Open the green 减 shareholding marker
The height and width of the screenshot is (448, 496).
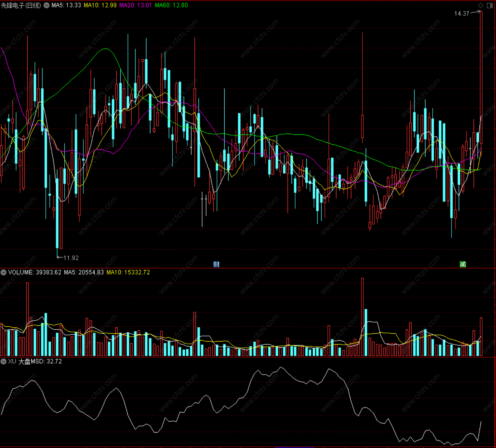click(463, 264)
